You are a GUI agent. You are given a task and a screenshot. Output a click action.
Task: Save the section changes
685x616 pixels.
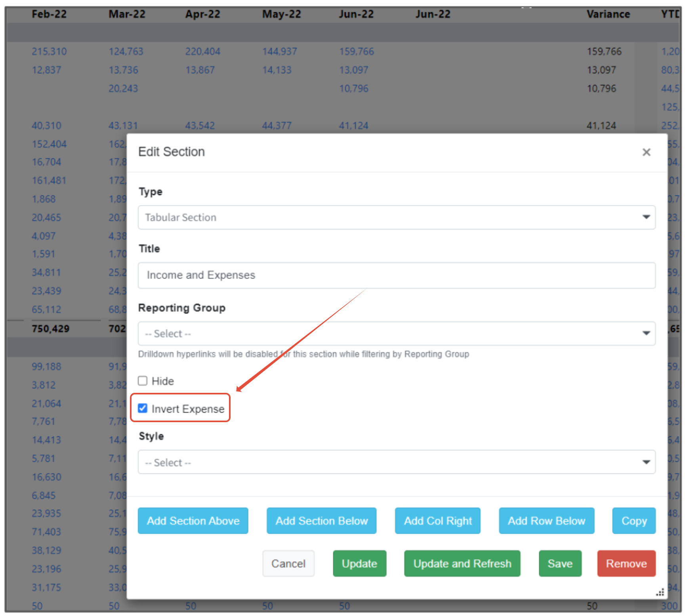click(560, 563)
